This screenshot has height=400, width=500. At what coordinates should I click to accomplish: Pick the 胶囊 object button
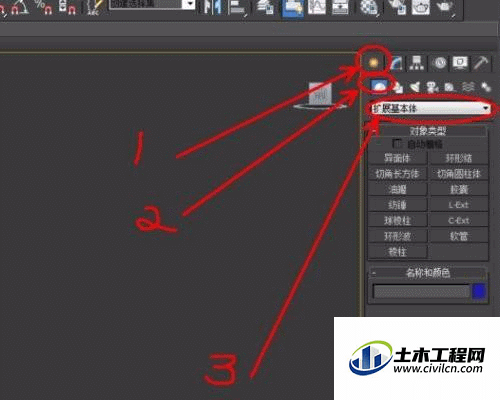point(459,189)
